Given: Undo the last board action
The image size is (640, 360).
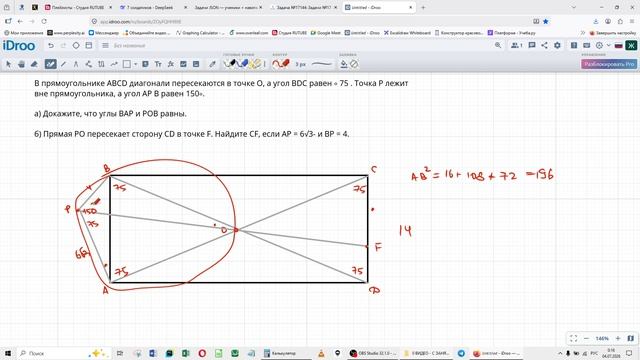Looking at the screenshot, I should (x=51, y=45).
